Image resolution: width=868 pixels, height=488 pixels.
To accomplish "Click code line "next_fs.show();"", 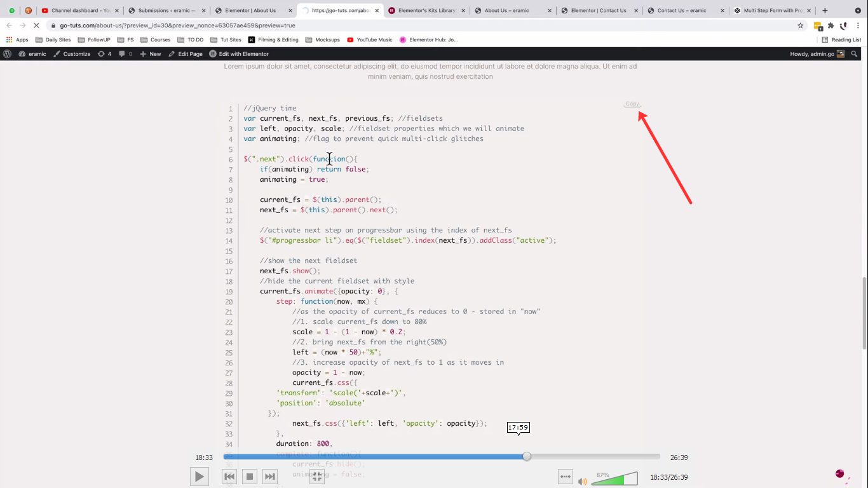I will pyautogui.click(x=290, y=271).
